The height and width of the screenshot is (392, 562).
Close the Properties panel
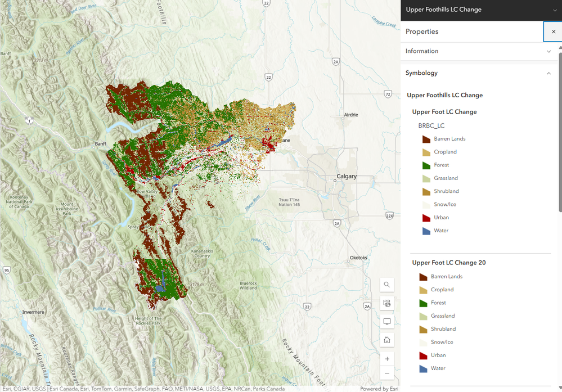coord(554,31)
